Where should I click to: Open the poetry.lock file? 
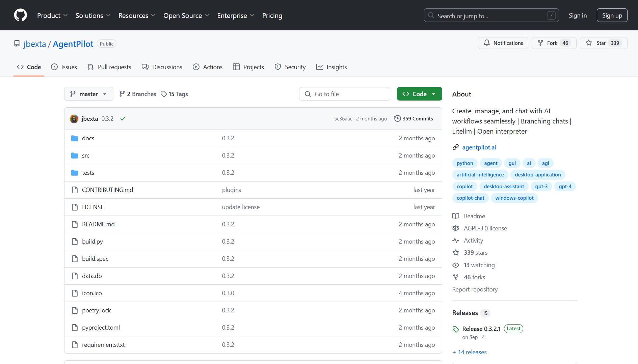tap(96, 310)
